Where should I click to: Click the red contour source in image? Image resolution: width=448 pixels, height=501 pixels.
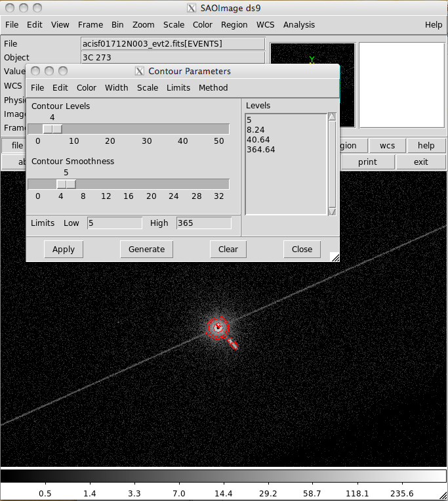coord(218,328)
